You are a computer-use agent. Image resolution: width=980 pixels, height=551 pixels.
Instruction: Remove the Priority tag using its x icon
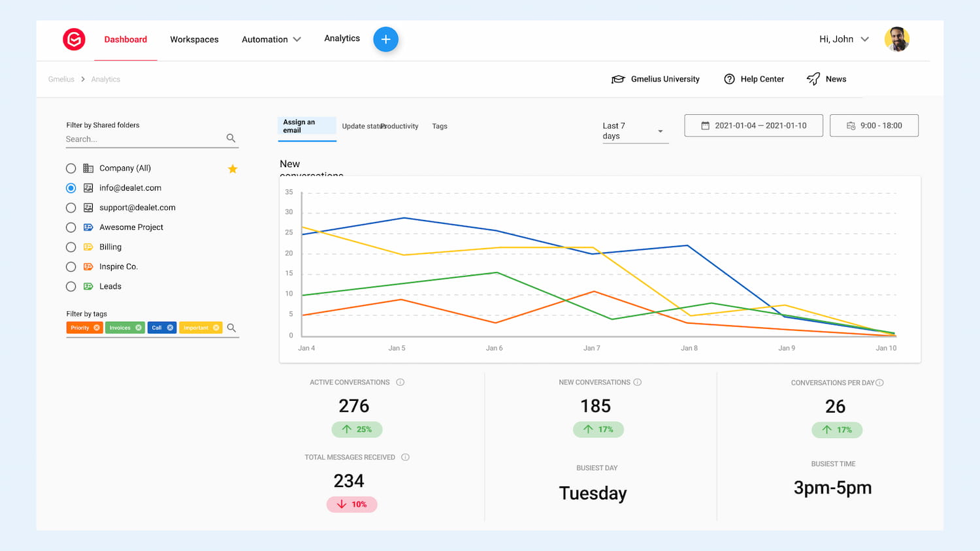[97, 328]
